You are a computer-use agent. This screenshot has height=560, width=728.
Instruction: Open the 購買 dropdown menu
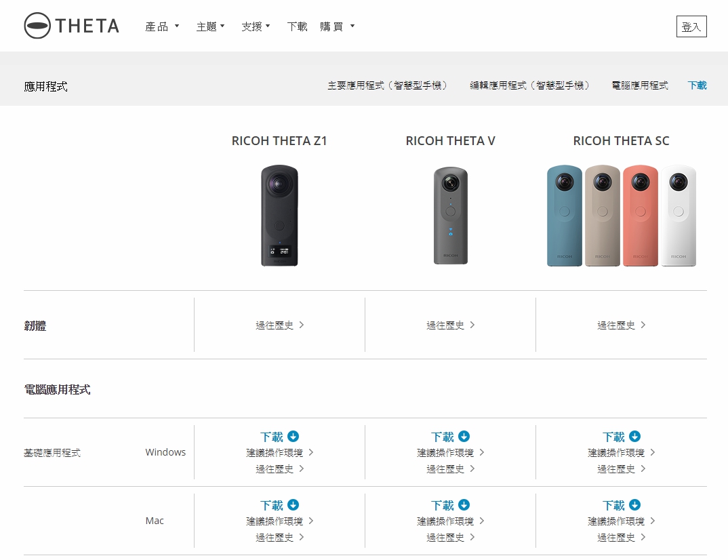coord(338,26)
